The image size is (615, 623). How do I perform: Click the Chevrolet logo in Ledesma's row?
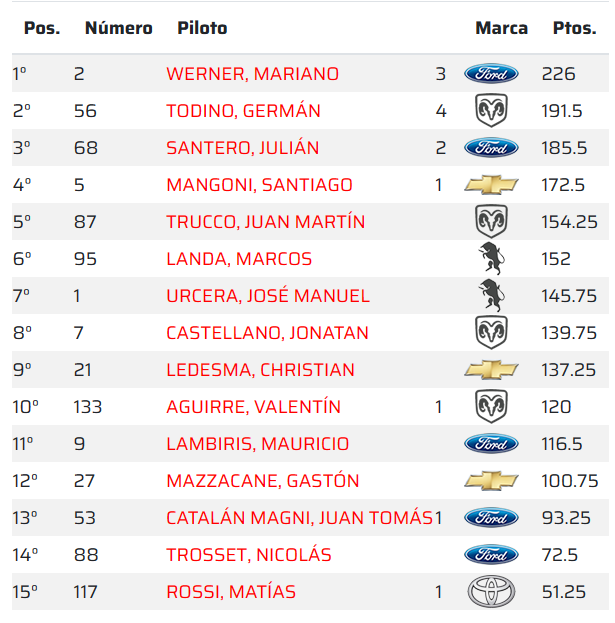click(491, 370)
